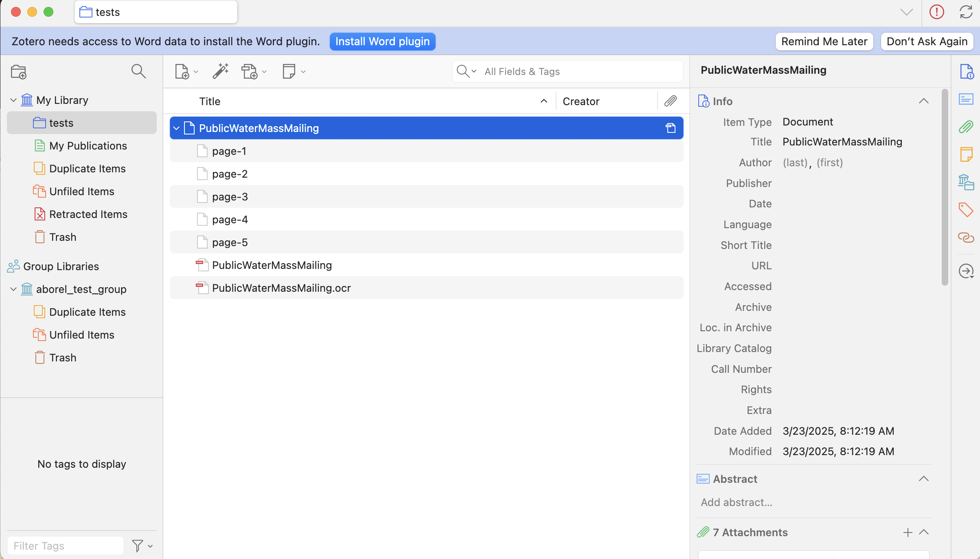Screen dimensions: 980x559
Task: Collapse the My Library tree
Action: coord(13,100)
